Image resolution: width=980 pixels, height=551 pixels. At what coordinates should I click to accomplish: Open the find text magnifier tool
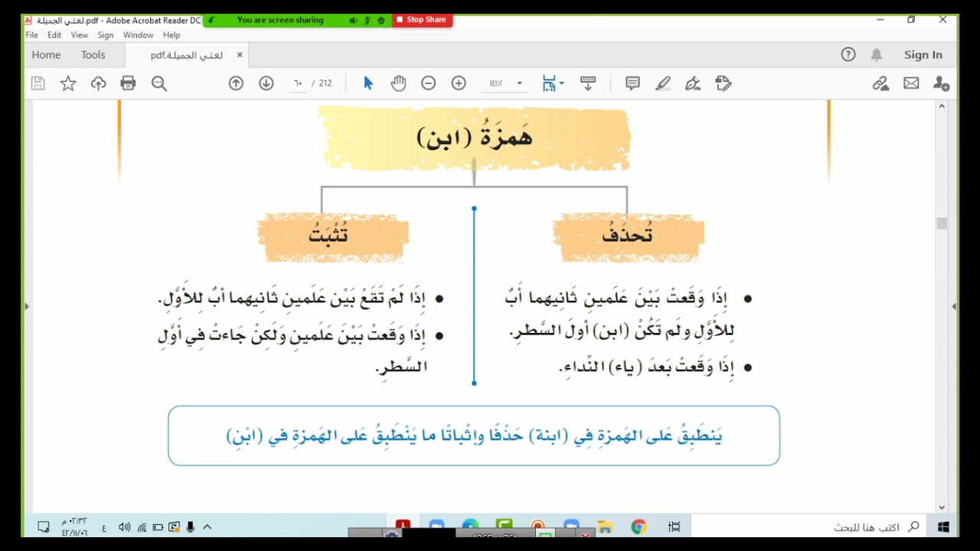(159, 83)
